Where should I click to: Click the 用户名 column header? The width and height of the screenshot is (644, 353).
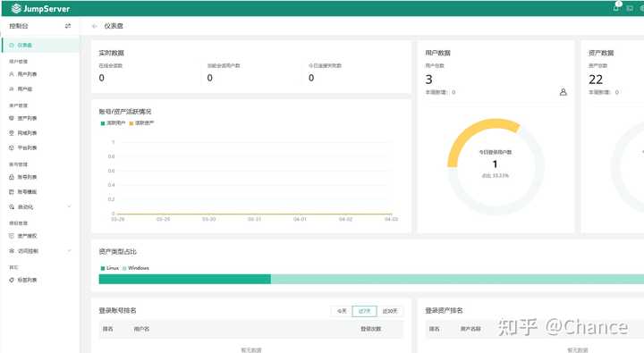pyautogui.click(x=141, y=329)
